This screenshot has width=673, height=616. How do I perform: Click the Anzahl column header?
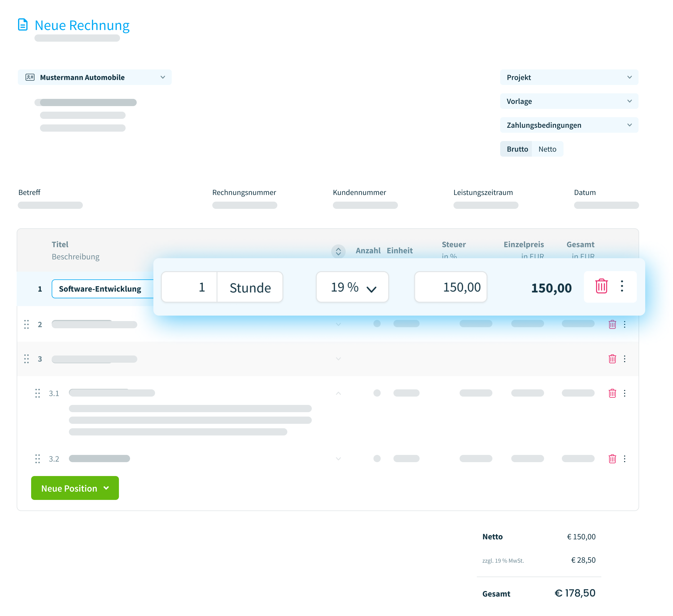368,251
